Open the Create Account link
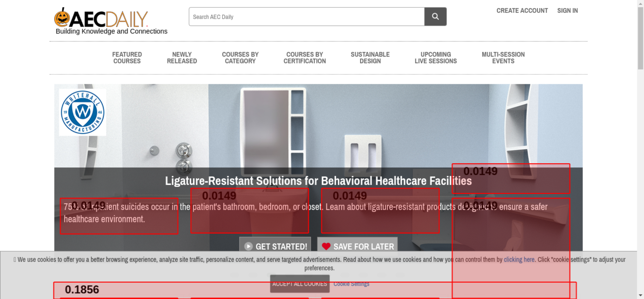 [x=522, y=11]
